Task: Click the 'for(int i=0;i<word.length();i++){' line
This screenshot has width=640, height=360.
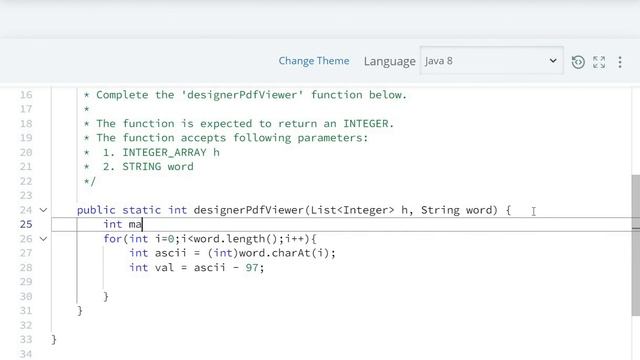Action: [210, 239]
